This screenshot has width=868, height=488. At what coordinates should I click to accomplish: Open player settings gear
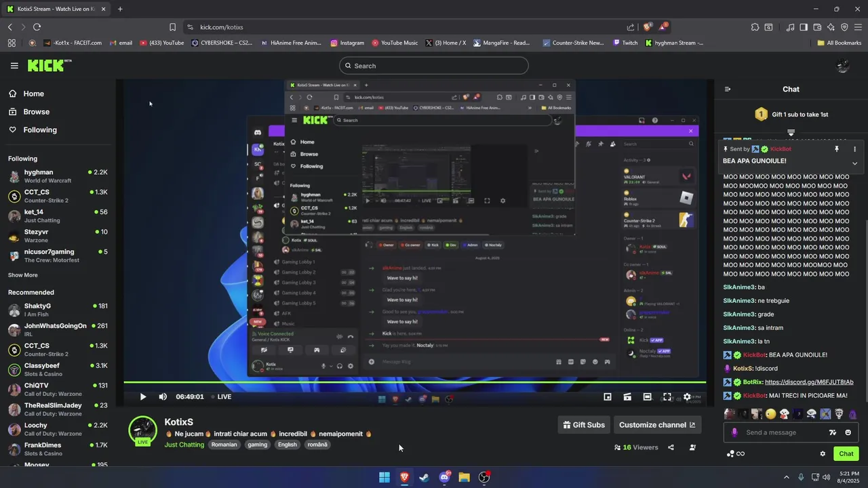point(687,396)
